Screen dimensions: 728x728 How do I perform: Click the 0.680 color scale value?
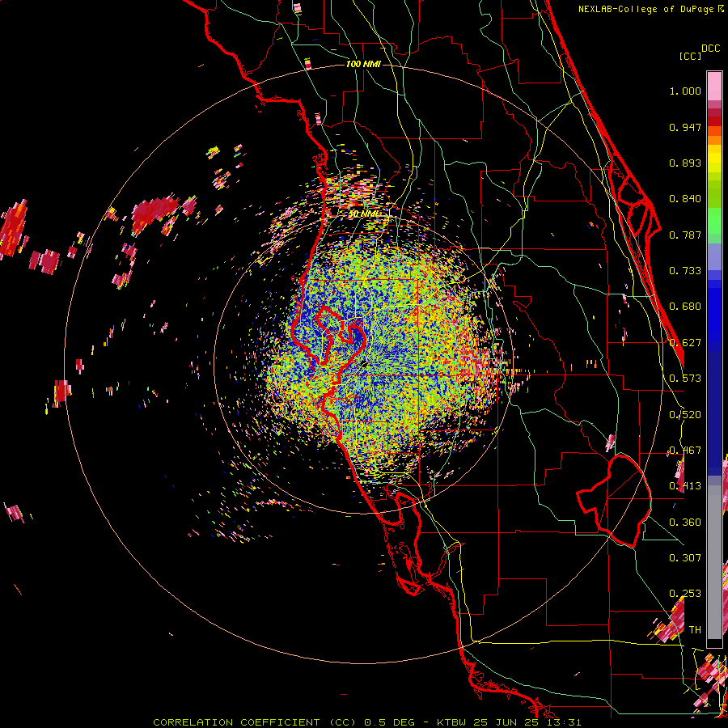[685, 307]
